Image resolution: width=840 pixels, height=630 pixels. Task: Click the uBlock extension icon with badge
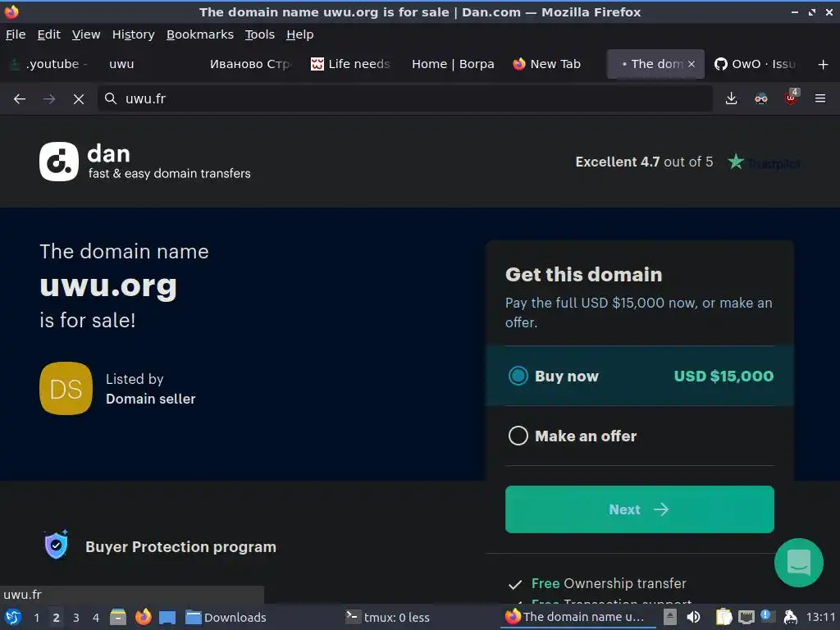pos(792,98)
